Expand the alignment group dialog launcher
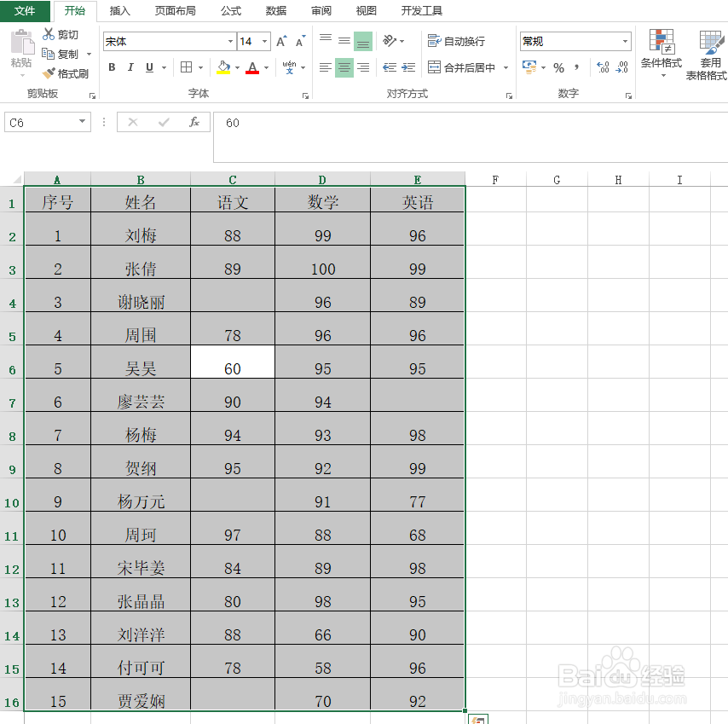 pyautogui.click(x=509, y=96)
